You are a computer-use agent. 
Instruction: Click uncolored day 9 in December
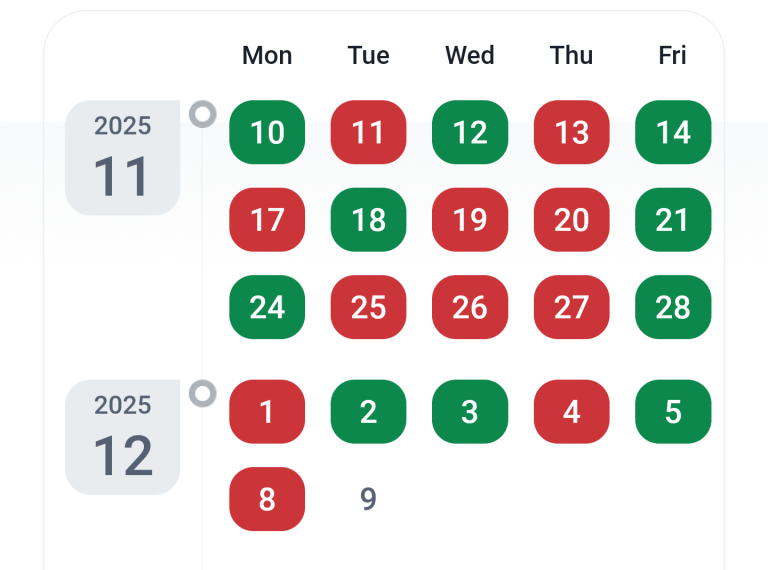[x=368, y=499]
